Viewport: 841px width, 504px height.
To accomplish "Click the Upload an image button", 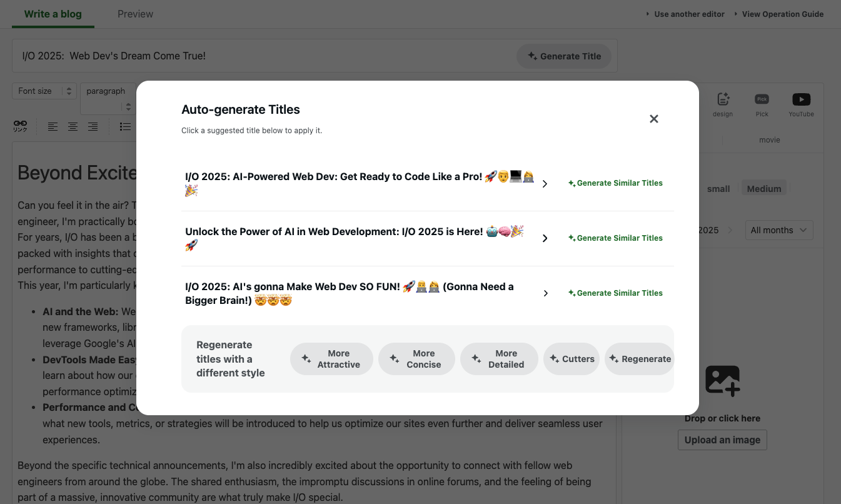I will (722, 440).
